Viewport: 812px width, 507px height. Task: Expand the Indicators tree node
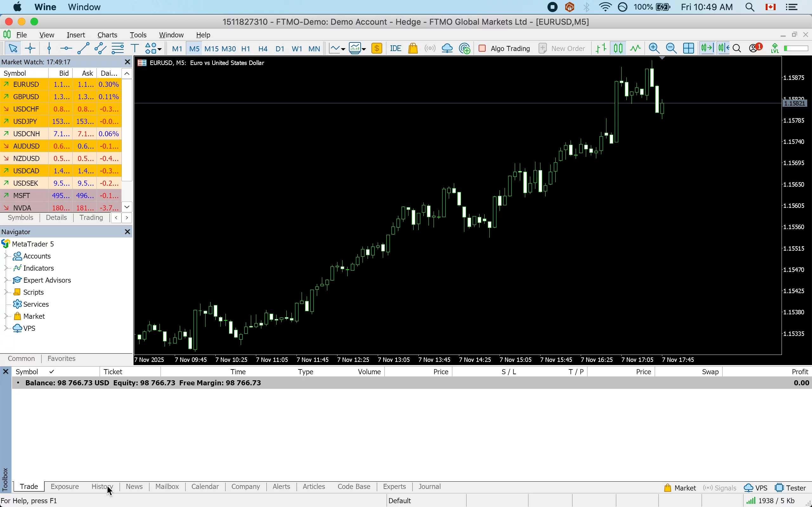(x=6, y=268)
